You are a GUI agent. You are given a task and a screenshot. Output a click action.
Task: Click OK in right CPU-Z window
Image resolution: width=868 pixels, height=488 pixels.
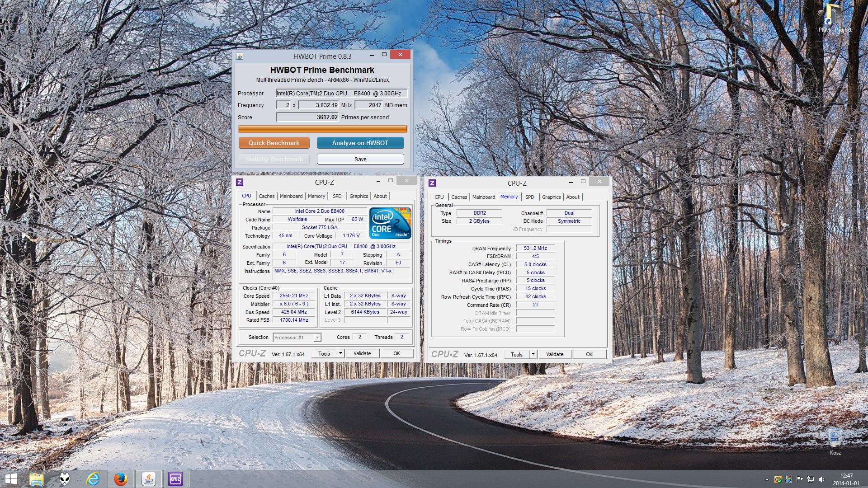tap(589, 355)
